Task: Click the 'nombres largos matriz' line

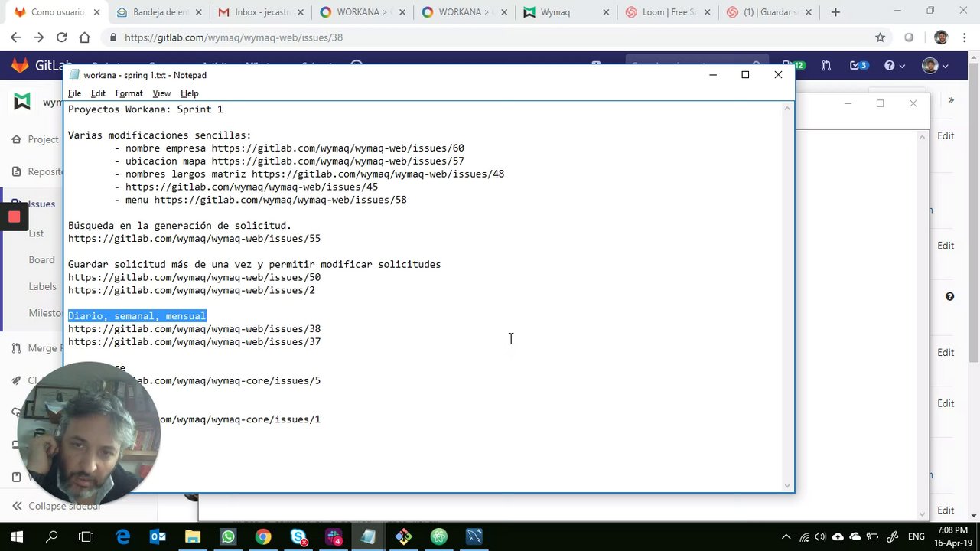Action: [x=309, y=174]
